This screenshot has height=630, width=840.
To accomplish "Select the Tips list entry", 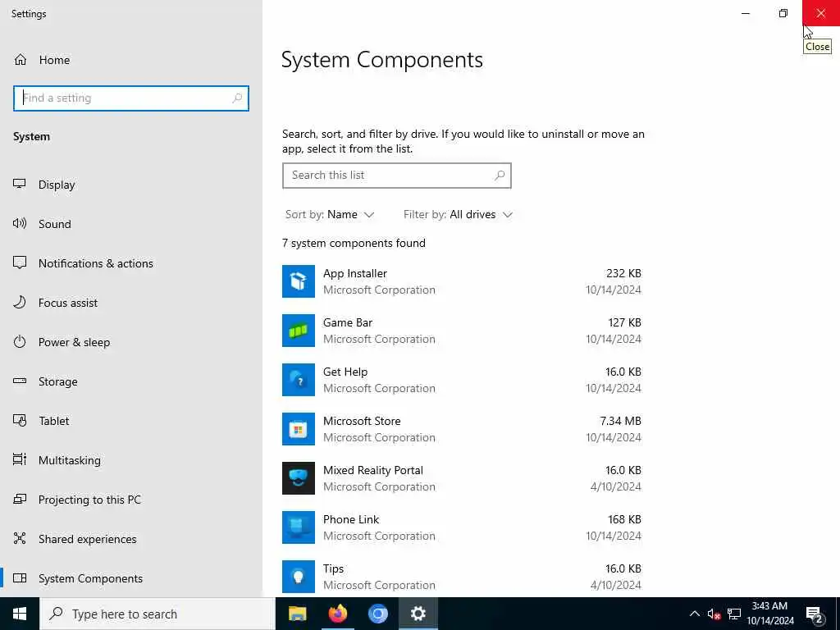I will [462, 577].
